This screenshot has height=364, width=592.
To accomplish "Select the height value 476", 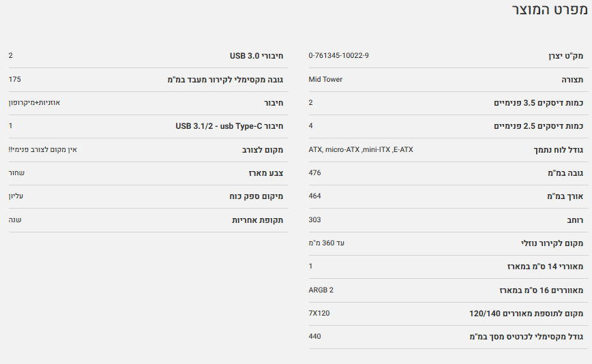I will [314, 172].
